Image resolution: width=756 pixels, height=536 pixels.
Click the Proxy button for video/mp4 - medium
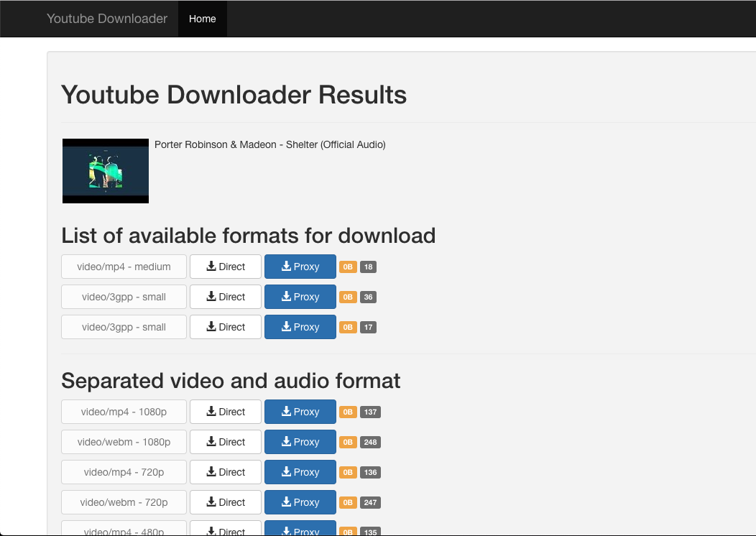(x=300, y=266)
